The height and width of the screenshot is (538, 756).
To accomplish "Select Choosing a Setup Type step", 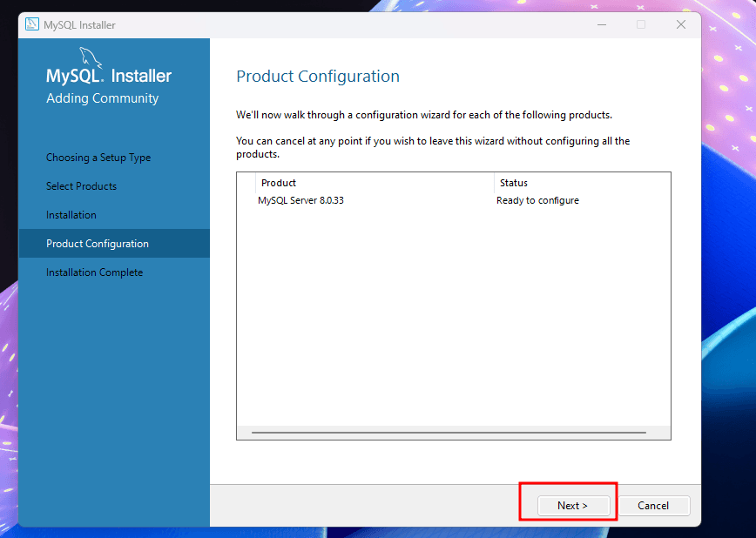I will [98, 158].
